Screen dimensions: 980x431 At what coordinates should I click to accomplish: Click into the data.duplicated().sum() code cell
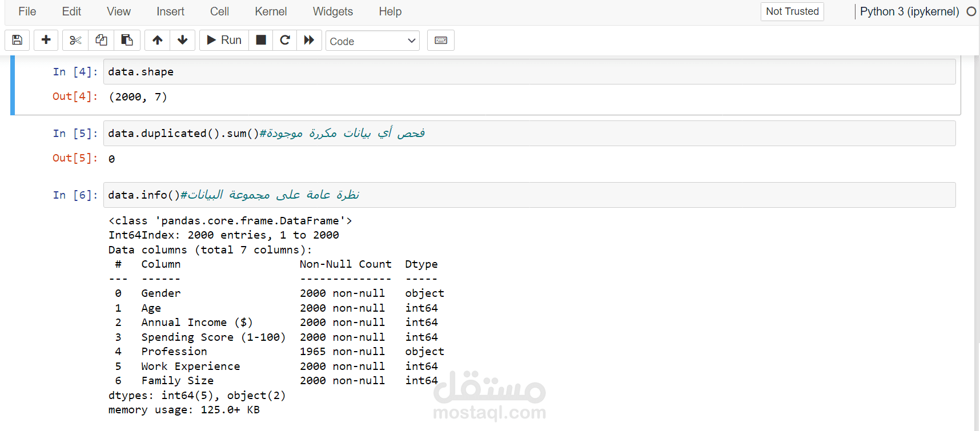(x=529, y=134)
